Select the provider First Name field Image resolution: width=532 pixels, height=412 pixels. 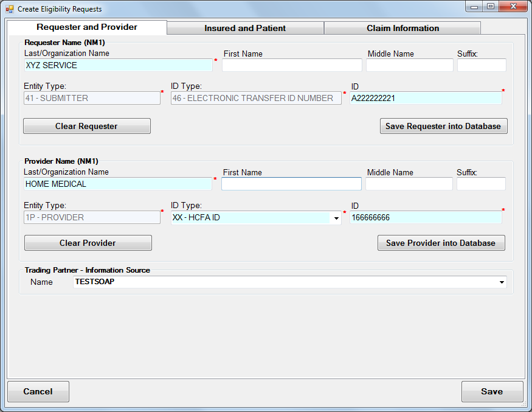pyautogui.click(x=291, y=184)
